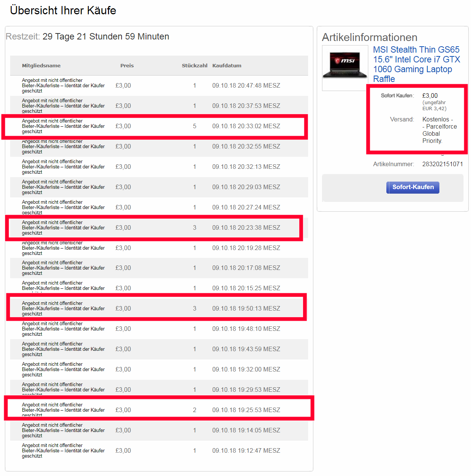Click the purchase date 09.10.18 19:12:47 MESZ
This screenshot has width=471, height=476.
click(x=246, y=450)
